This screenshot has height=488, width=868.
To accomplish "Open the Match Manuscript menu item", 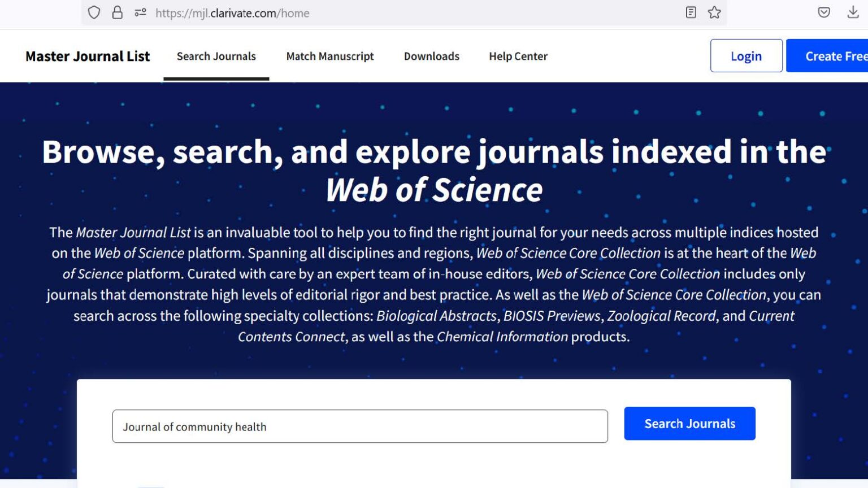I will pos(330,56).
